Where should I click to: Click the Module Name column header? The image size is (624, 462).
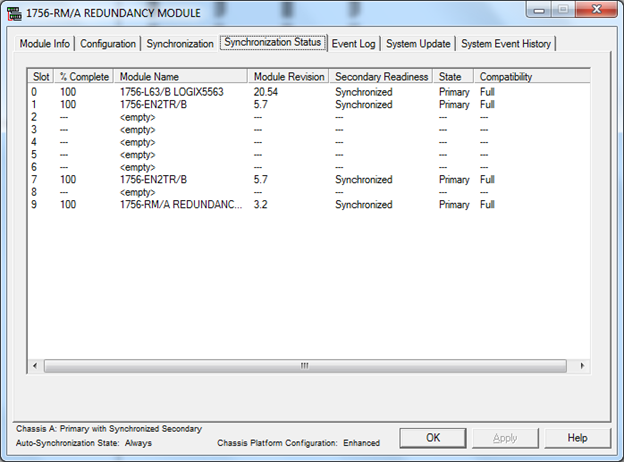(x=181, y=76)
